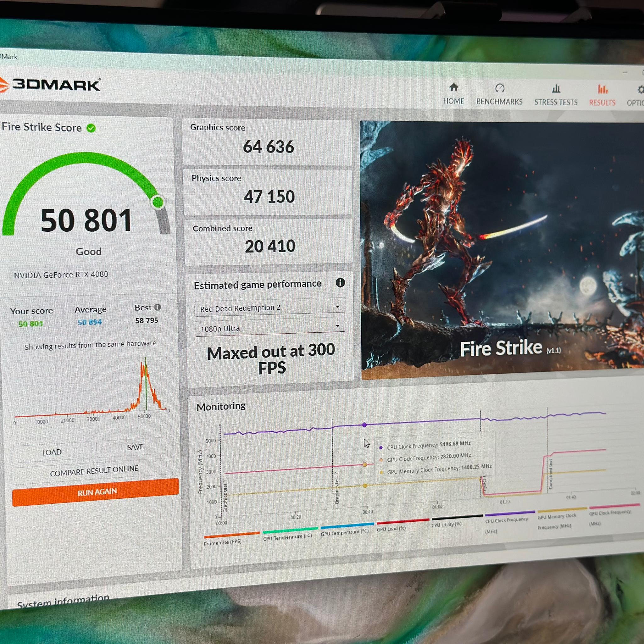Click the Fire Strike preview thumbnail
The height and width of the screenshot is (644, 644).
(502, 250)
